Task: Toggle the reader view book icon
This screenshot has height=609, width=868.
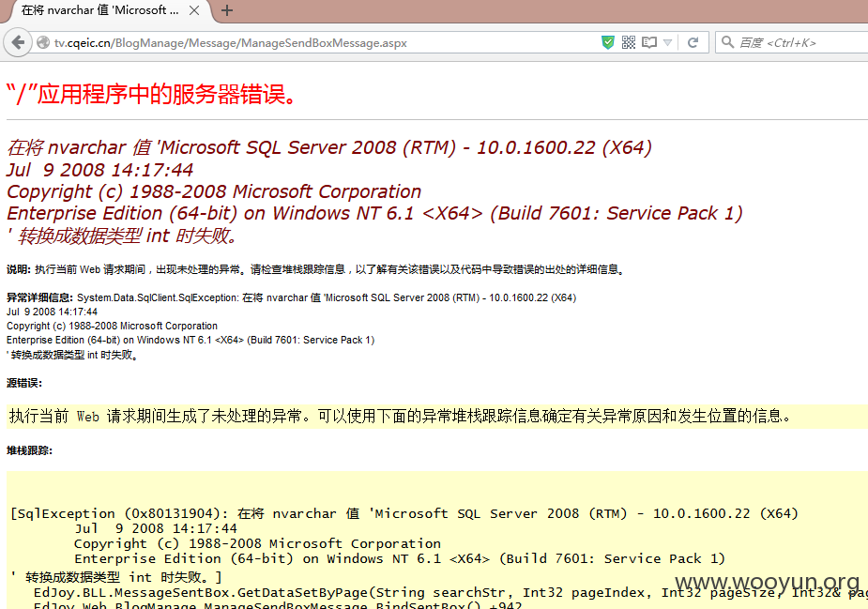Action: click(648, 42)
